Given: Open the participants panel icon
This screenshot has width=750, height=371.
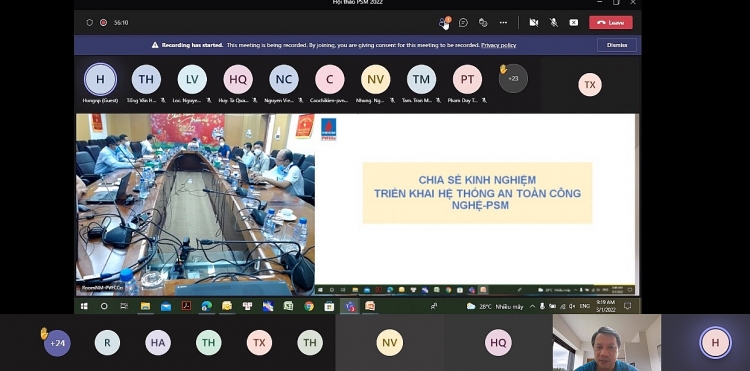Looking at the screenshot, I should click(444, 22).
